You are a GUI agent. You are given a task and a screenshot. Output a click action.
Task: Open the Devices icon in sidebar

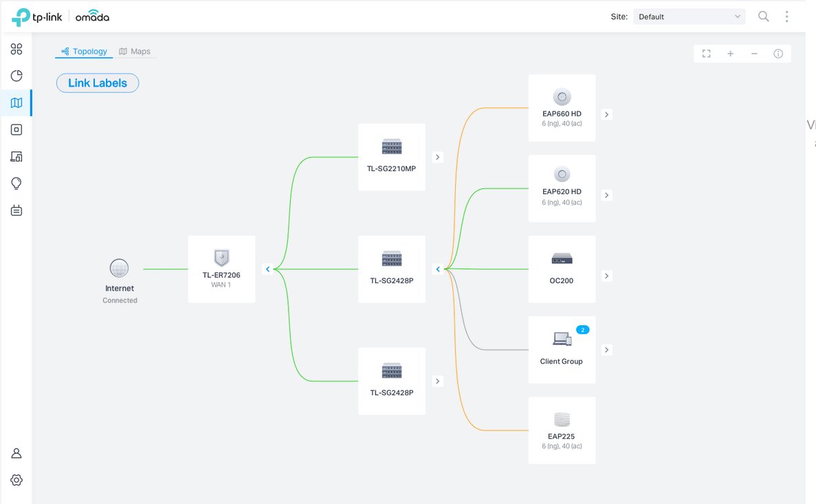pyautogui.click(x=16, y=129)
